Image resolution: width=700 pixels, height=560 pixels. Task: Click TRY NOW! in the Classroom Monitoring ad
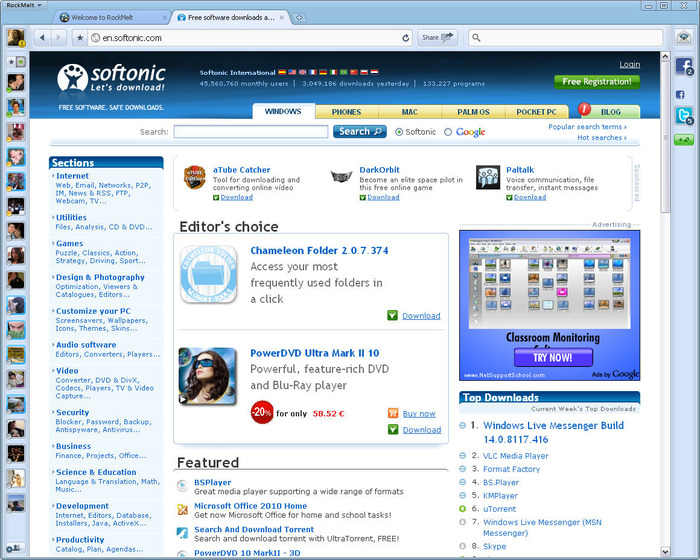pos(553,358)
